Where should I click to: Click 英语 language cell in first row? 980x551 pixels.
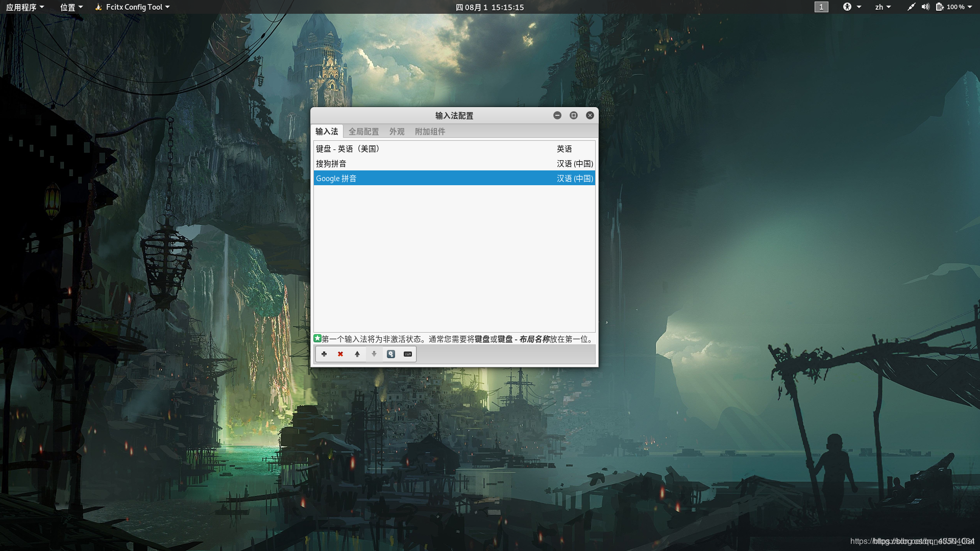[x=564, y=149]
